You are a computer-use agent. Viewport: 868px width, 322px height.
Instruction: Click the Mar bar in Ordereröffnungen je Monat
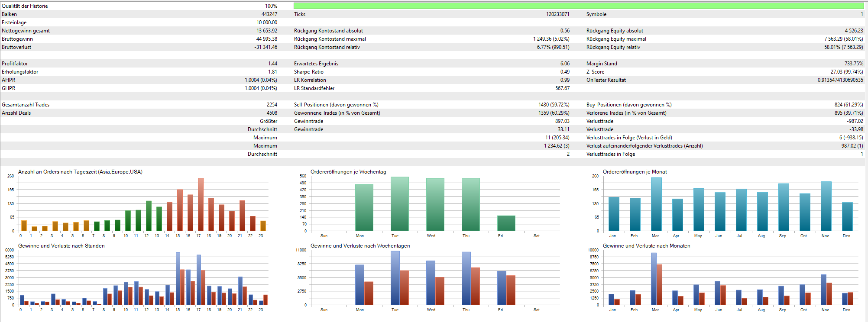(656, 204)
